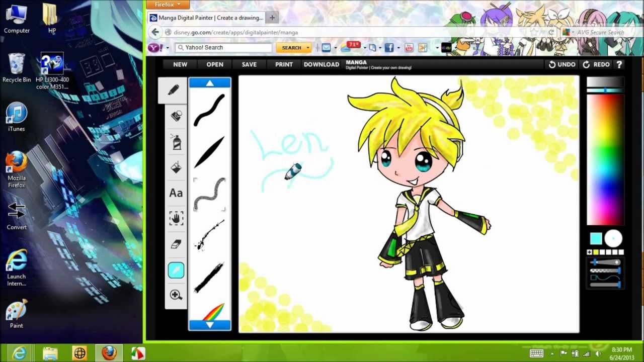The image size is (644, 362).
Task: Click PRINT in the painter menu
Action: pos(284,64)
